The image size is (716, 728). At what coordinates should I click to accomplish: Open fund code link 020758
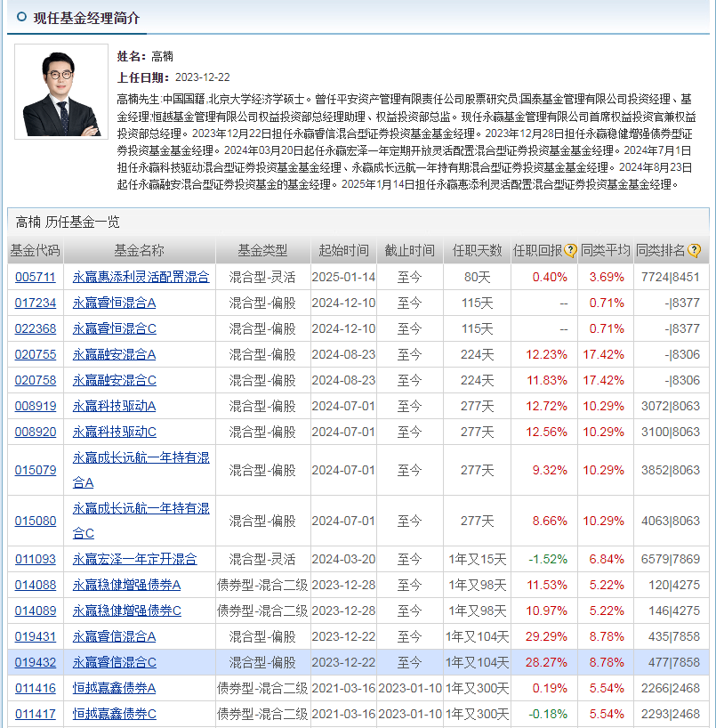click(36, 380)
